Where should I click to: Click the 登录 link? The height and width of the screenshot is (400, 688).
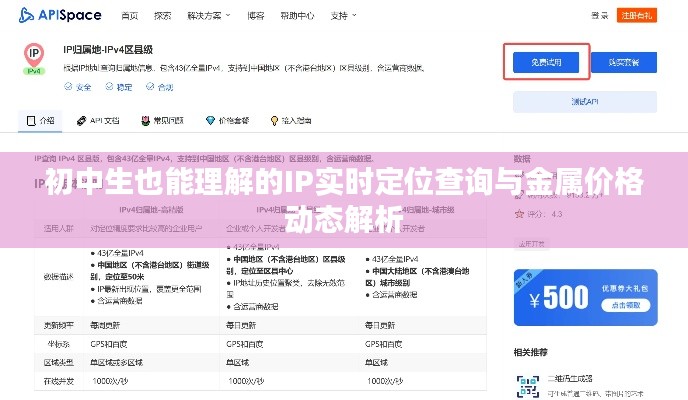coord(599,16)
